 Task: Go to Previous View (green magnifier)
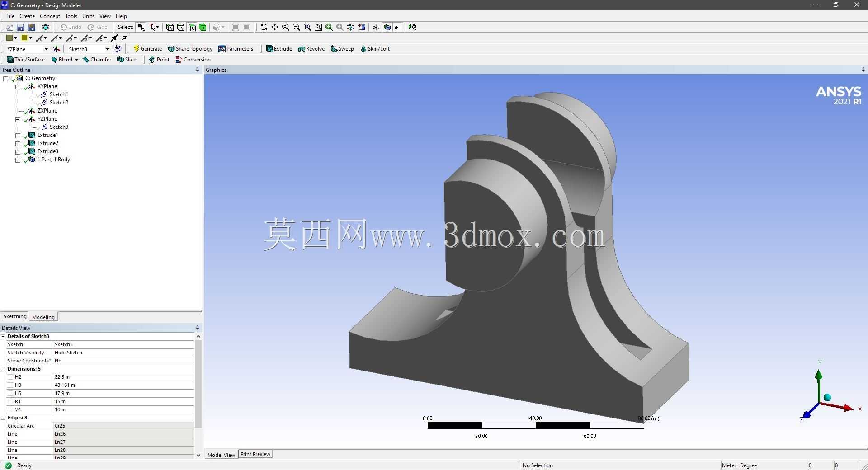pyautogui.click(x=329, y=27)
